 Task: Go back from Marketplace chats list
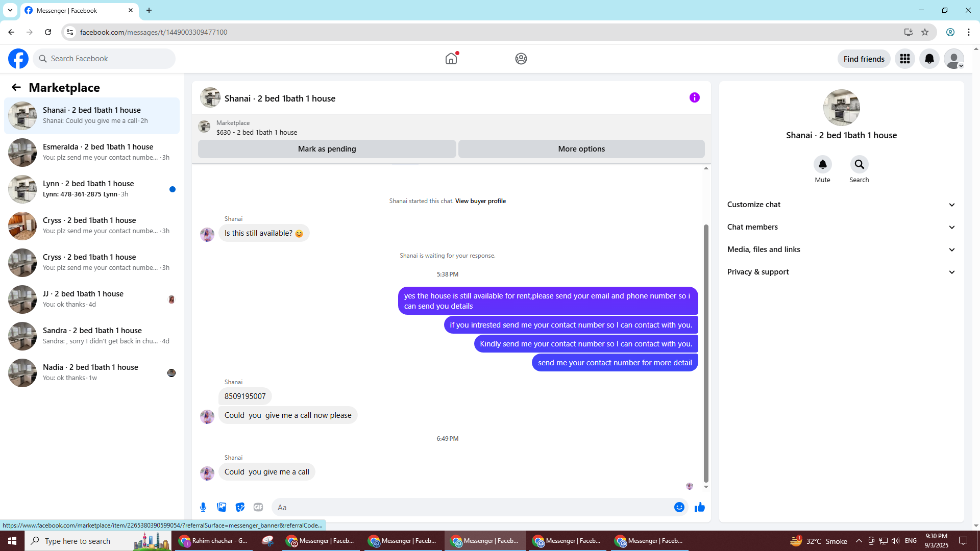(x=16, y=88)
